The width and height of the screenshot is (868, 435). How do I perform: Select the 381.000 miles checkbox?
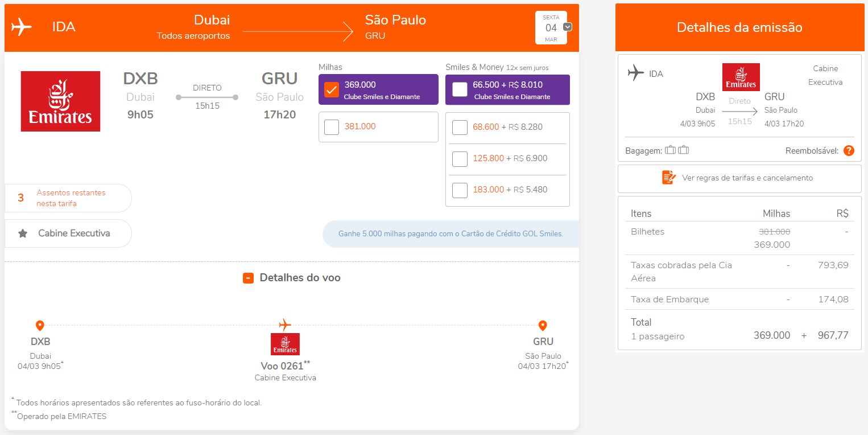coord(332,127)
